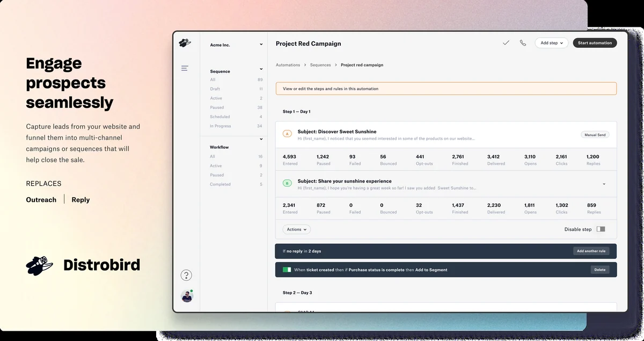Image resolution: width=644 pixels, height=341 pixels.
Task: Click the 1,302 Clicks stat
Action: pyautogui.click(x=562, y=208)
